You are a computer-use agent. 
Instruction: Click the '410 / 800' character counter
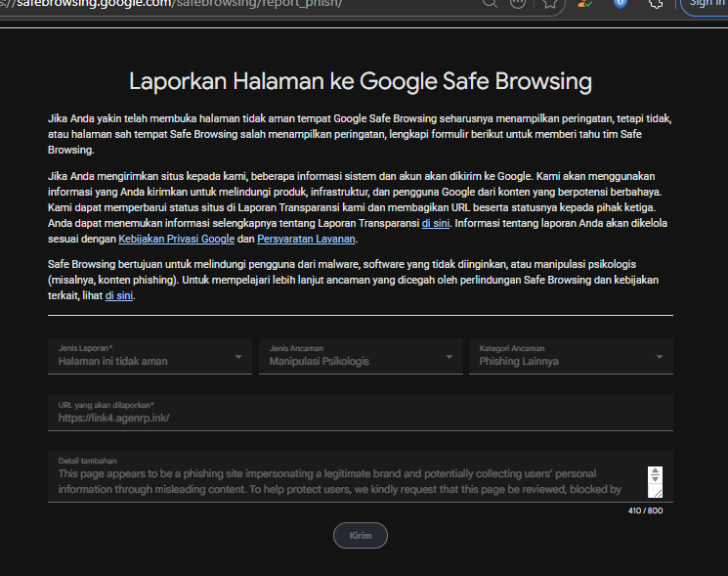point(645,510)
